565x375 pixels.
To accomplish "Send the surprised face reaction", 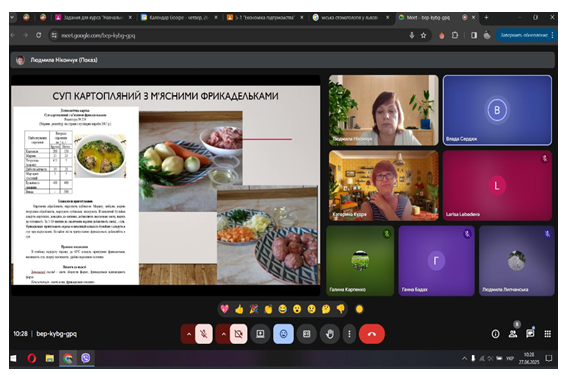I will (x=297, y=309).
